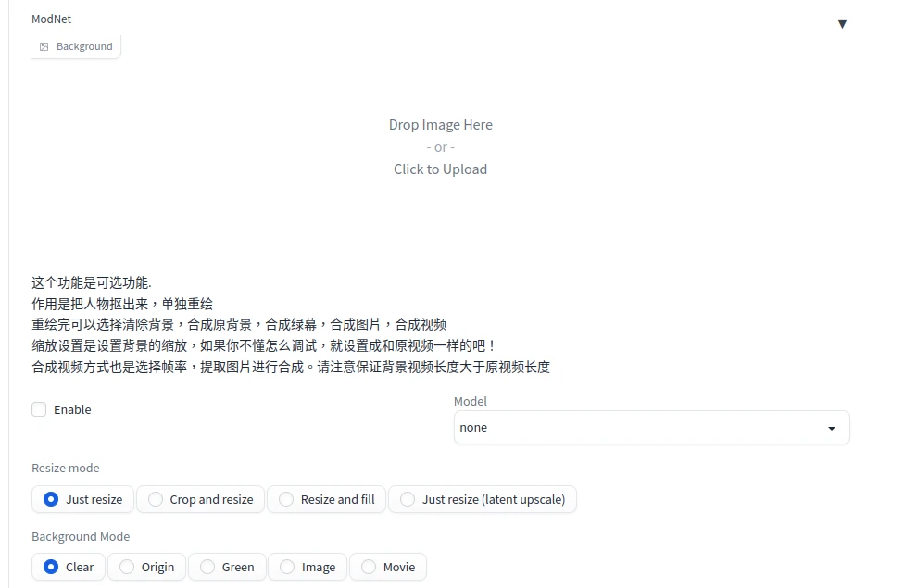Click the blank area below Click to Upload
The height and width of the screenshot is (588, 904).
(x=440, y=222)
